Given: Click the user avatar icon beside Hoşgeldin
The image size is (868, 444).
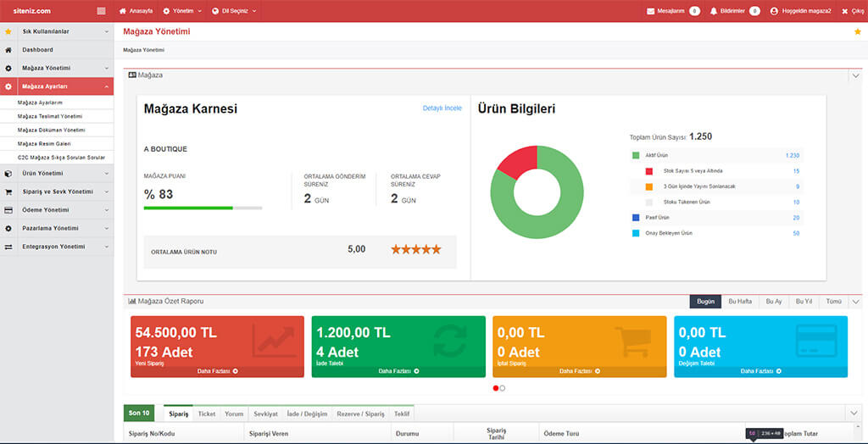Looking at the screenshot, I should coord(774,11).
